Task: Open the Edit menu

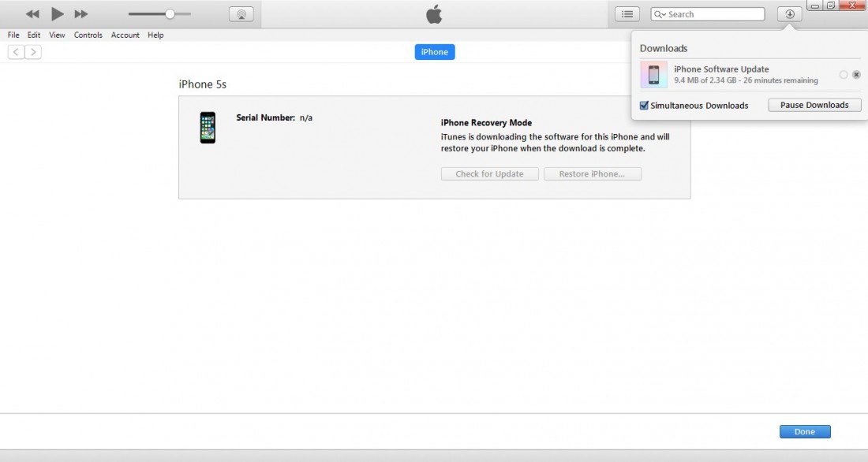Action: click(34, 35)
